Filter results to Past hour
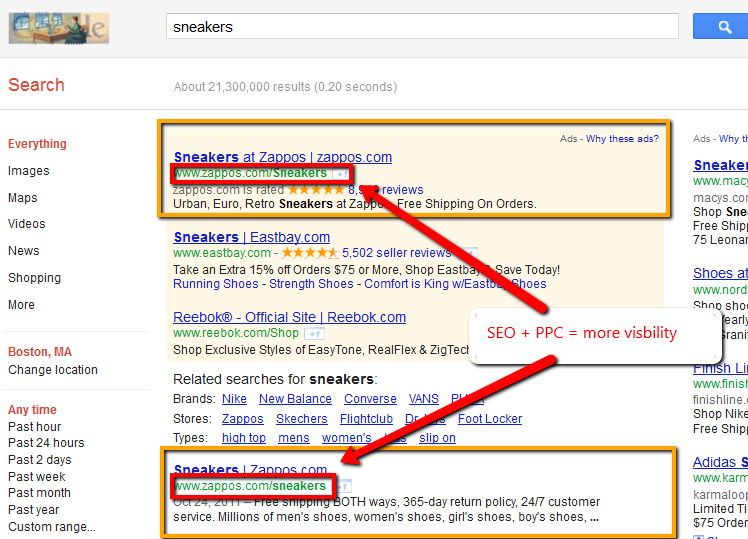Viewport: 748px width, 539px height. coord(34,426)
